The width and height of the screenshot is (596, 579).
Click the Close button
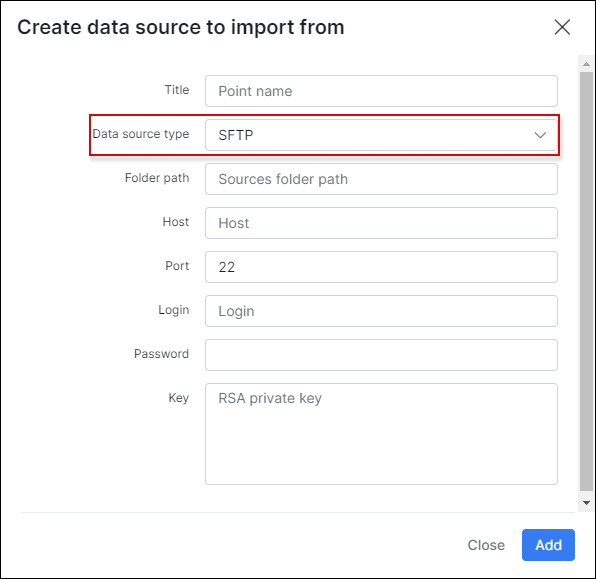click(486, 545)
